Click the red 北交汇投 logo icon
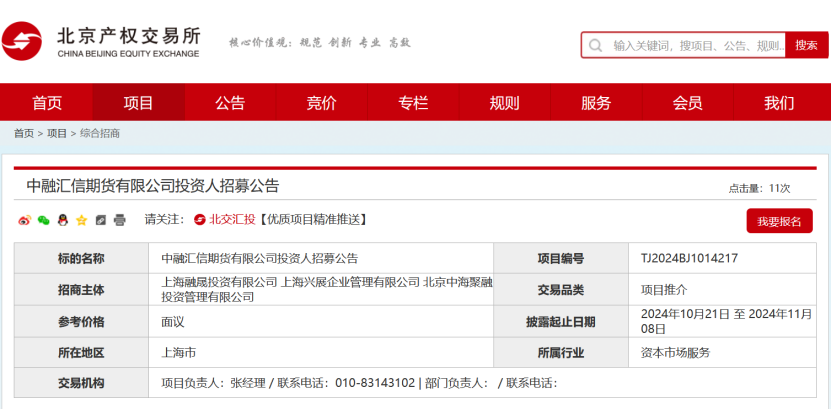The height and width of the screenshot is (409, 831). click(x=200, y=219)
